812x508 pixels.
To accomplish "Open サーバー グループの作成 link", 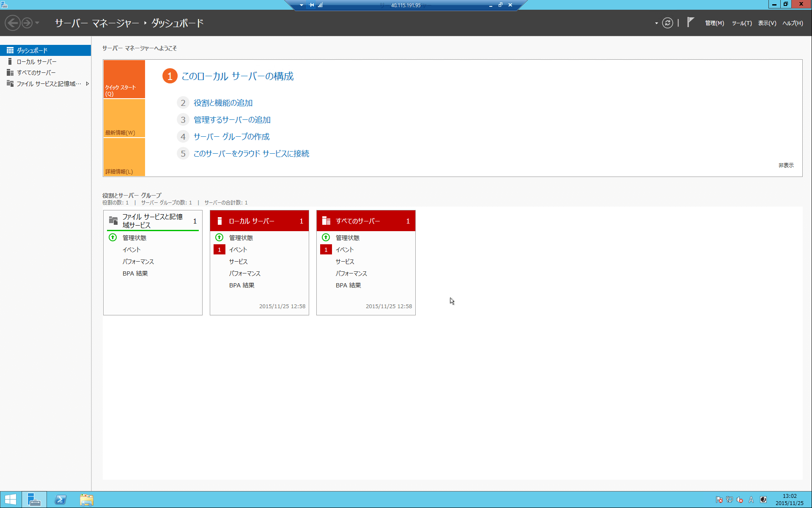I will pos(231,137).
